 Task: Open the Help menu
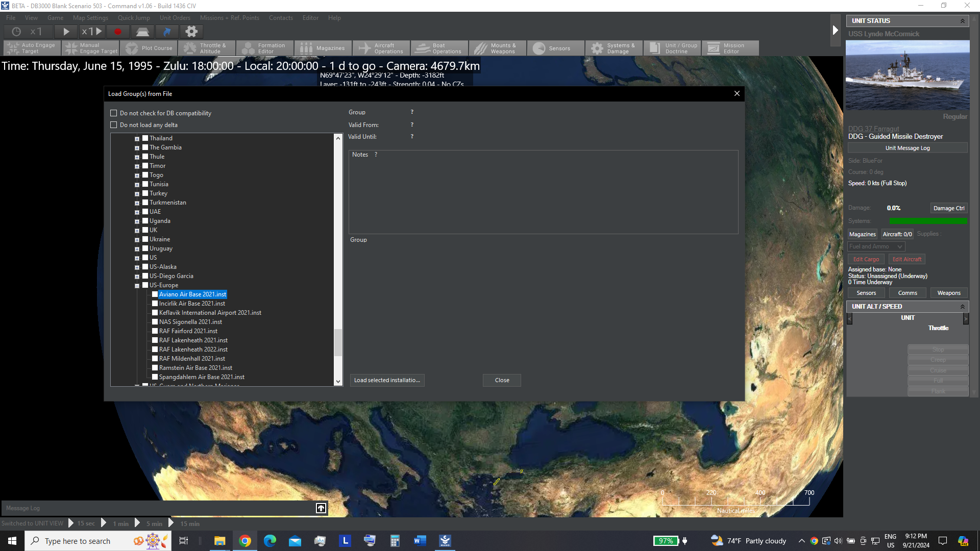click(x=334, y=18)
